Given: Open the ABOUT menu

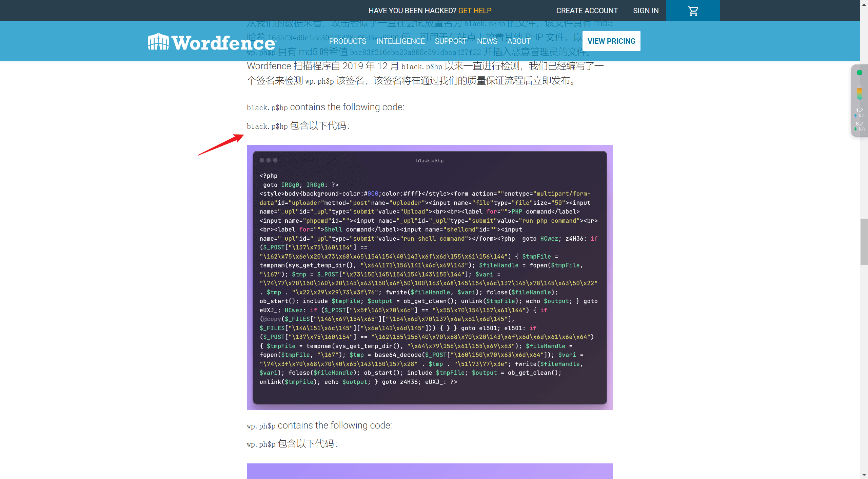Looking at the screenshot, I should pos(519,41).
